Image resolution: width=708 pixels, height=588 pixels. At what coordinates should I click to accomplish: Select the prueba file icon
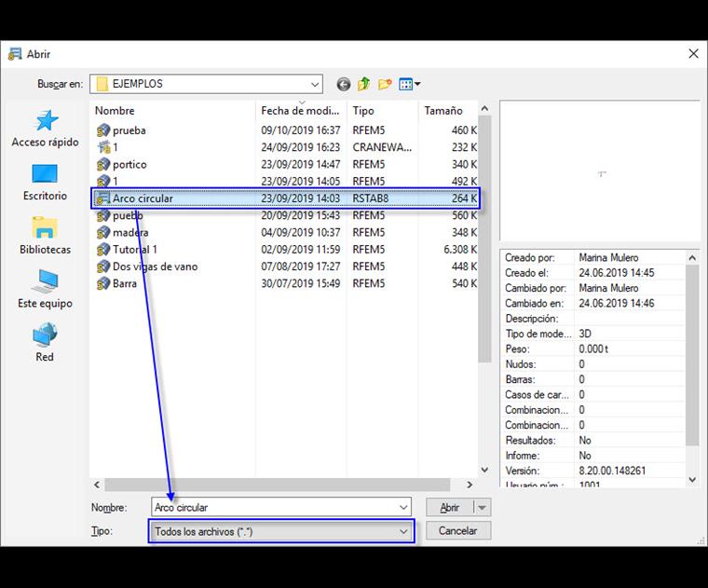[103, 130]
